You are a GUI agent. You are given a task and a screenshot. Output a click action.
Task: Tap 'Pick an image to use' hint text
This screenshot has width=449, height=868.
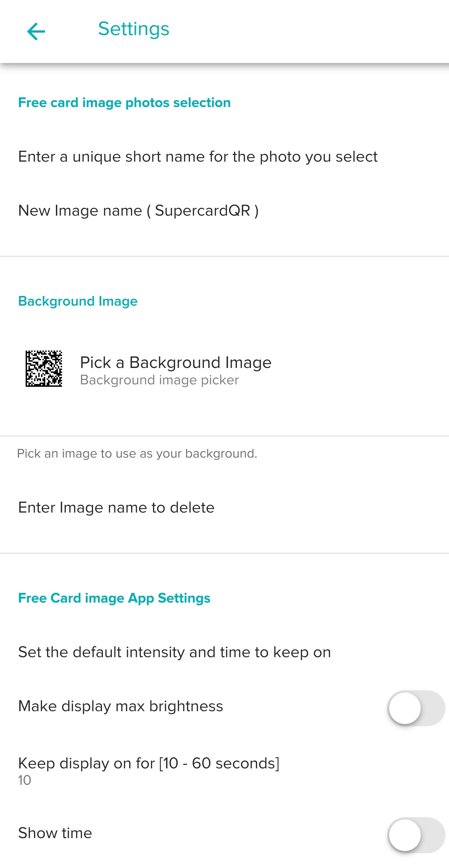[x=137, y=453]
